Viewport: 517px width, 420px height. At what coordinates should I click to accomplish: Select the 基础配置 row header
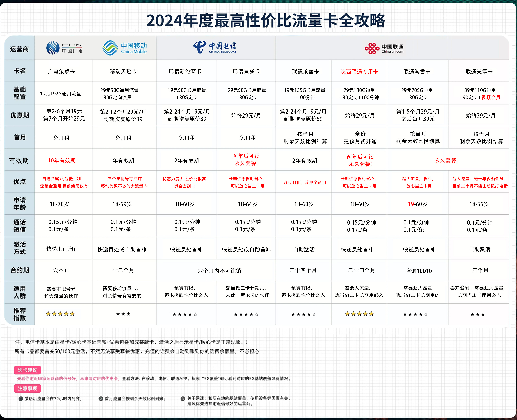pos(20,93)
